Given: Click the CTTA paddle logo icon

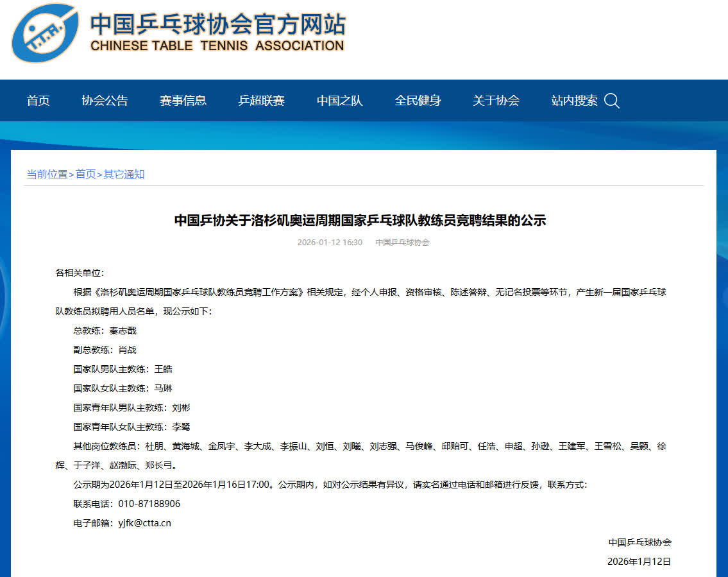Looking at the screenshot, I should (x=45, y=33).
